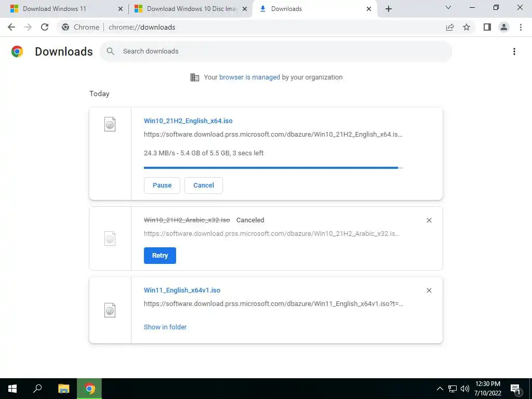Pause the Win10 English ISO download
Image resolution: width=532 pixels, height=399 pixels.
162,185
